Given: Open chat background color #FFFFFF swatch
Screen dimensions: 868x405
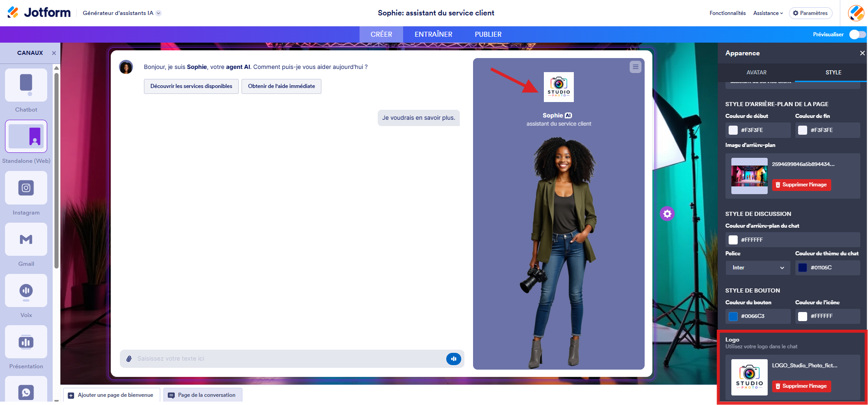Looking at the screenshot, I should coord(733,240).
